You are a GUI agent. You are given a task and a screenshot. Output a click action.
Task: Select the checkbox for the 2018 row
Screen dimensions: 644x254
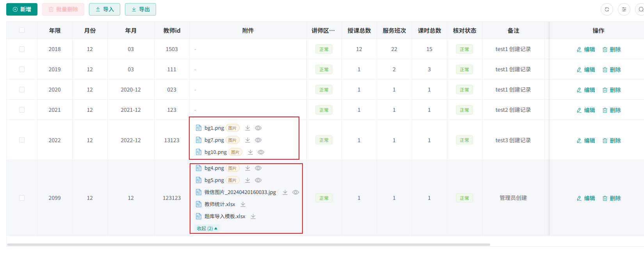[22, 49]
